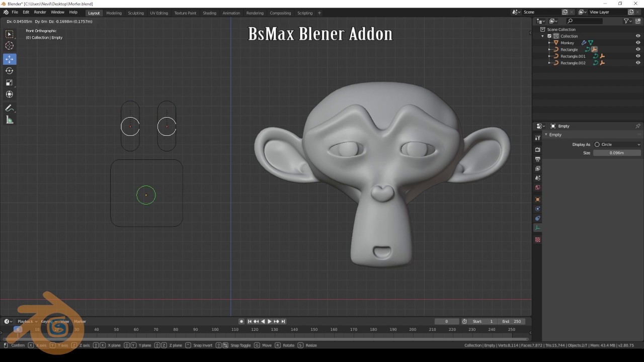Screen dimensions: 644x362
Task: Open the Render properties tab
Action: tap(537, 149)
